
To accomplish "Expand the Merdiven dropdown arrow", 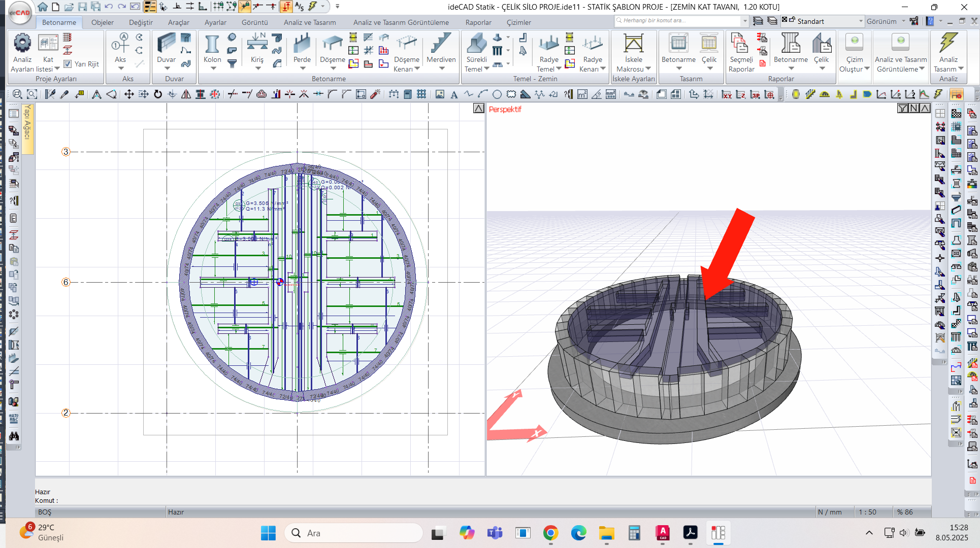I will [x=441, y=68].
